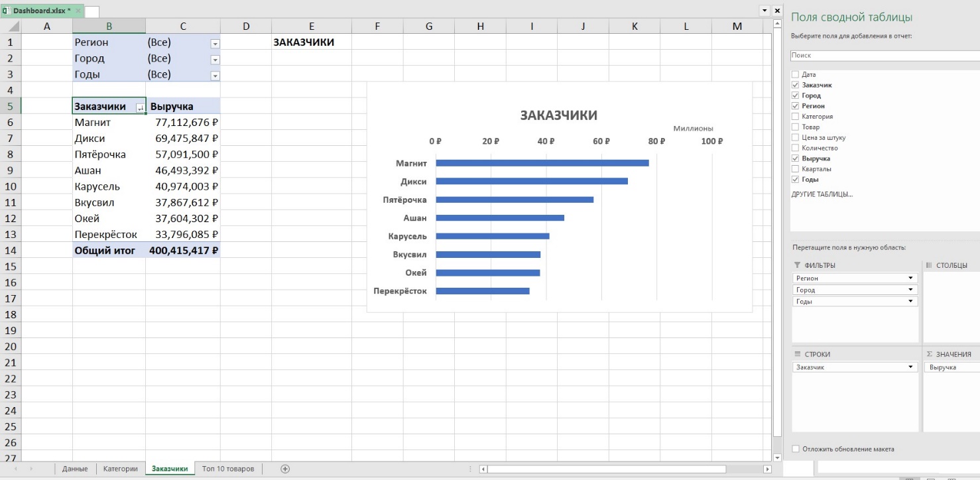Open the Топ 10 товаров sheet tab
The image size is (980, 480).
tap(228, 469)
